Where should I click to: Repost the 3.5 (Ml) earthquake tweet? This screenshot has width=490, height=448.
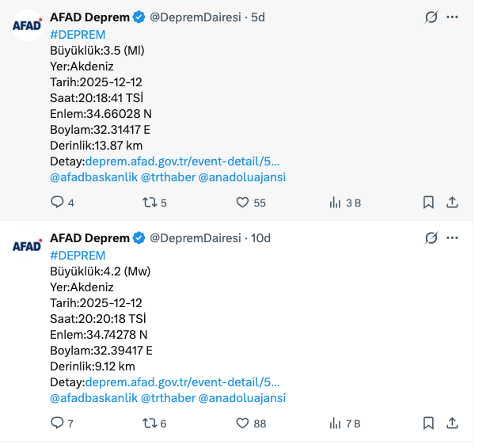(x=148, y=203)
